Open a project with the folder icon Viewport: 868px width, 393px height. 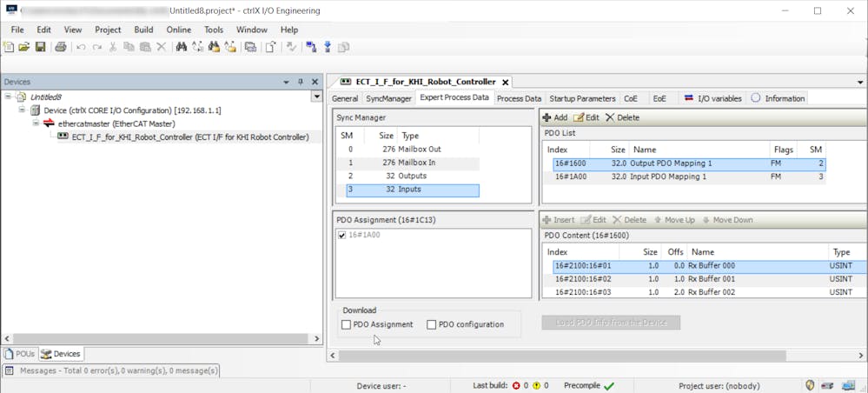(23, 47)
